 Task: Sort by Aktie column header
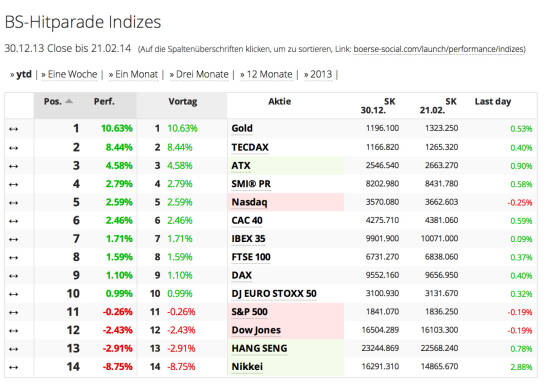280,102
